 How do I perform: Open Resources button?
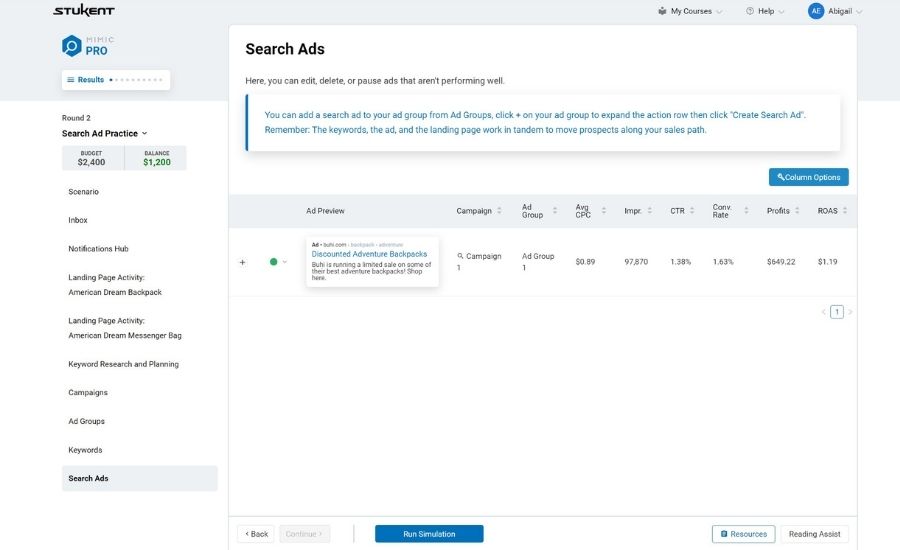coord(743,534)
